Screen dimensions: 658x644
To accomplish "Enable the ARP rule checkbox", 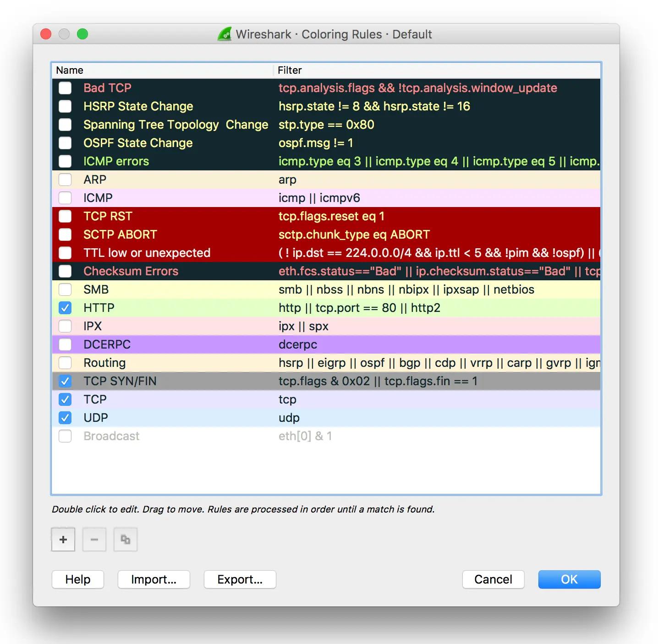I will click(65, 180).
